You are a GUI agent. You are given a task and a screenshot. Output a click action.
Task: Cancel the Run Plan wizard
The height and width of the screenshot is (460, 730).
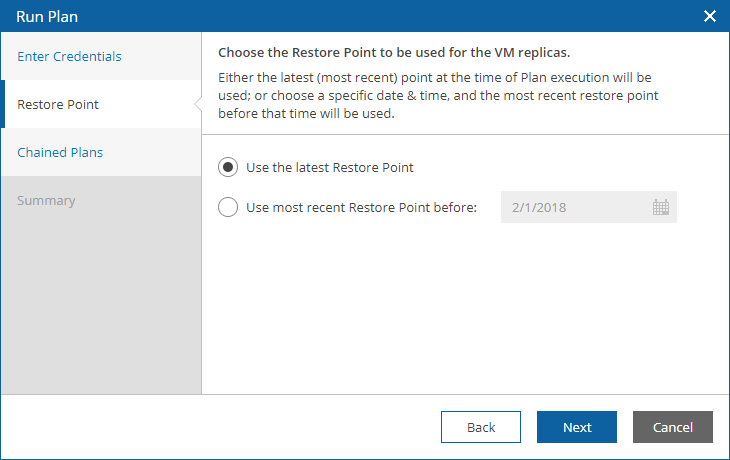pos(673,427)
